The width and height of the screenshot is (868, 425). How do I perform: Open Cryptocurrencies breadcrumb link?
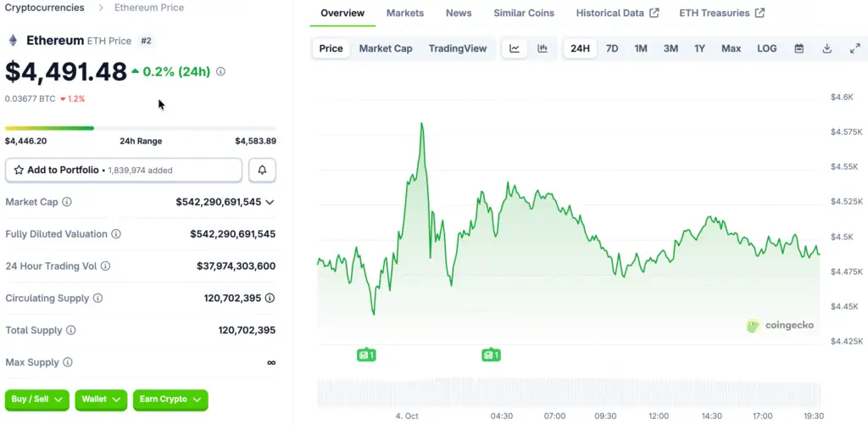(44, 8)
